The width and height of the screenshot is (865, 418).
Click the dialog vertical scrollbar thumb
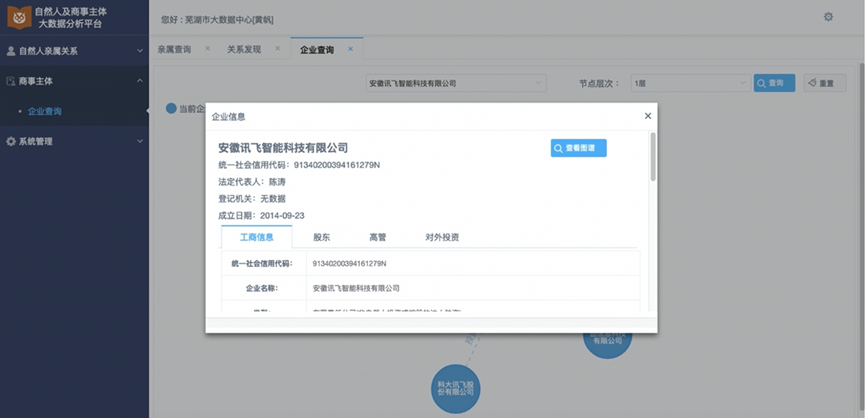tap(653, 157)
